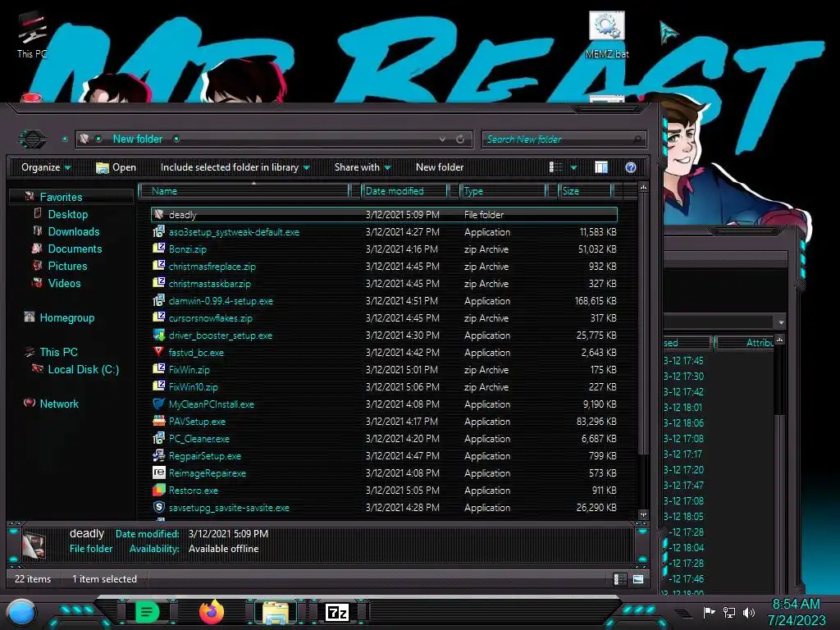
Task: Switch to details view status bar icon
Action: coord(620,579)
